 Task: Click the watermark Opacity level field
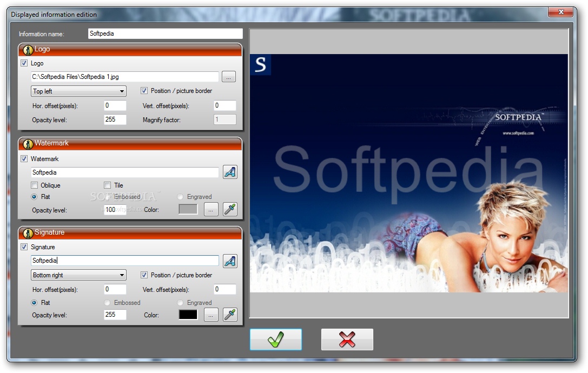pyautogui.click(x=115, y=210)
